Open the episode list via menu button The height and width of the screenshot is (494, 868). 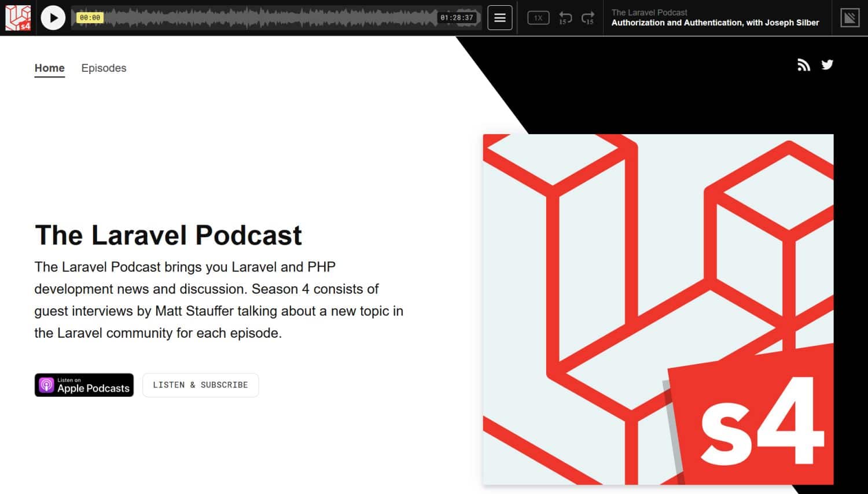499,17
